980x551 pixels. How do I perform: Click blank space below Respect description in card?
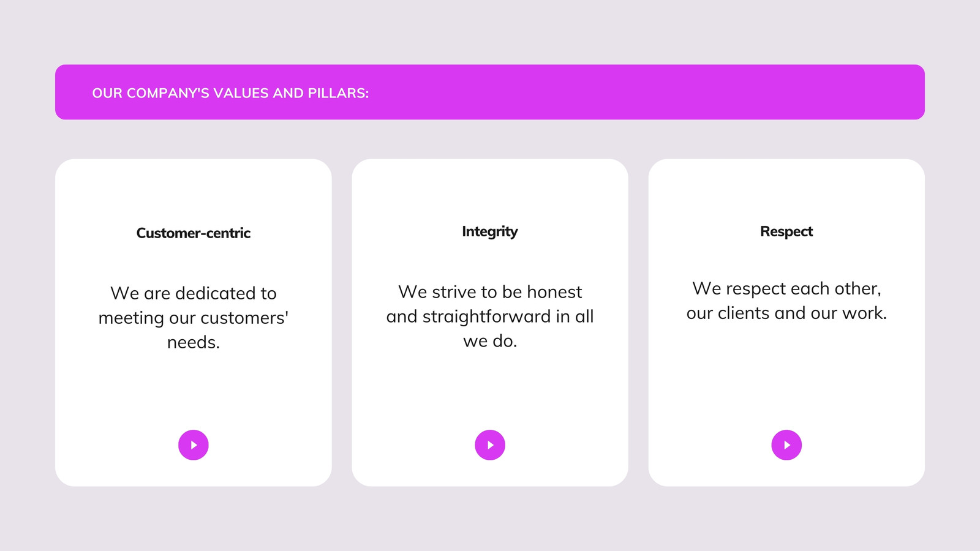click(786, 373)
